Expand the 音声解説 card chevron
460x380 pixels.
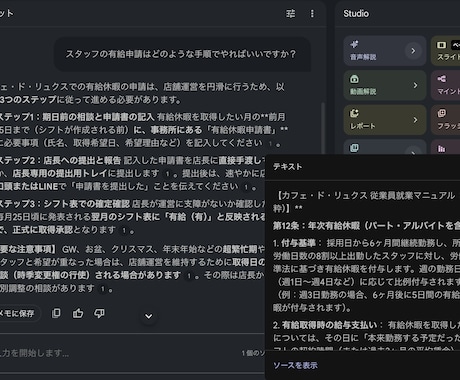click(x=413, y=51)
